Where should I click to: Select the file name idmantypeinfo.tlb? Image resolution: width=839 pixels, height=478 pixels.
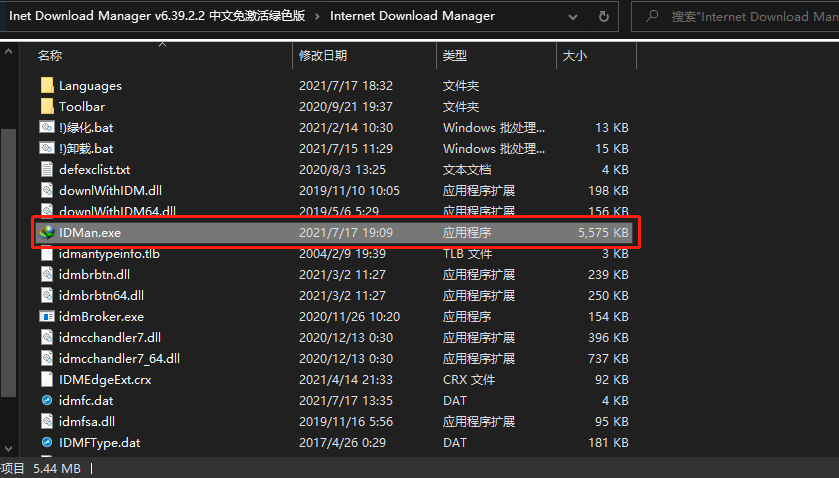coord(109,253)
